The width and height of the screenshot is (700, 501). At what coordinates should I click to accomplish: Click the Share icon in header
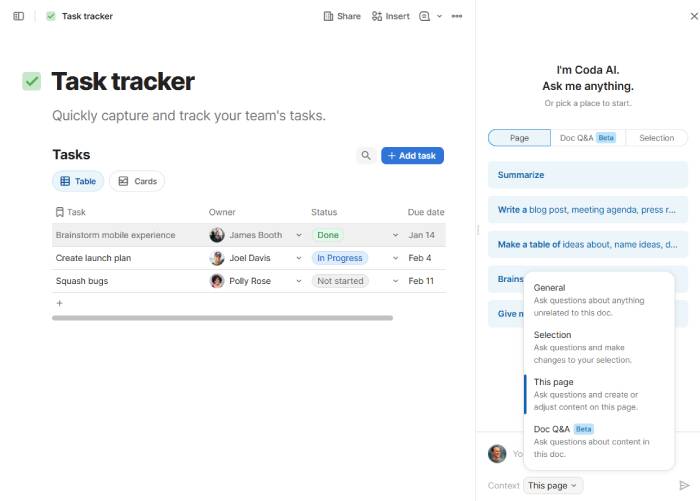pyautogui.click(x=328, y=17)
